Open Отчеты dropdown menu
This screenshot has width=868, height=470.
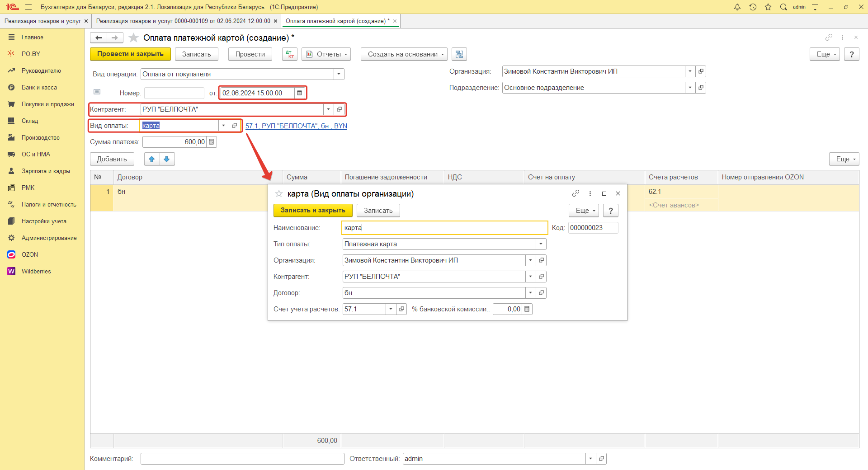click(326, 54)
